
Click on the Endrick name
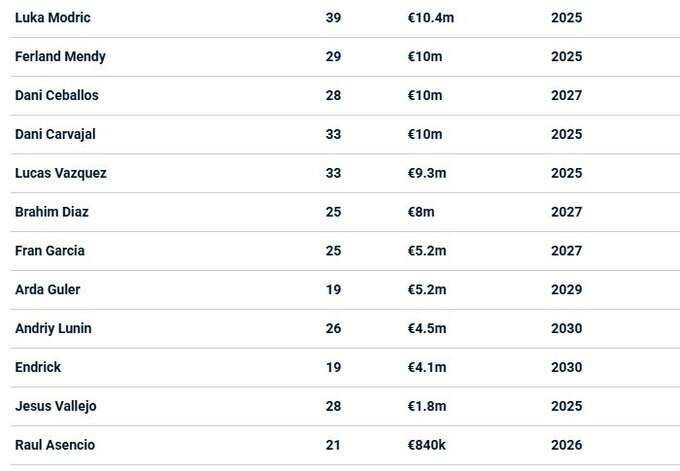[38, 367]
